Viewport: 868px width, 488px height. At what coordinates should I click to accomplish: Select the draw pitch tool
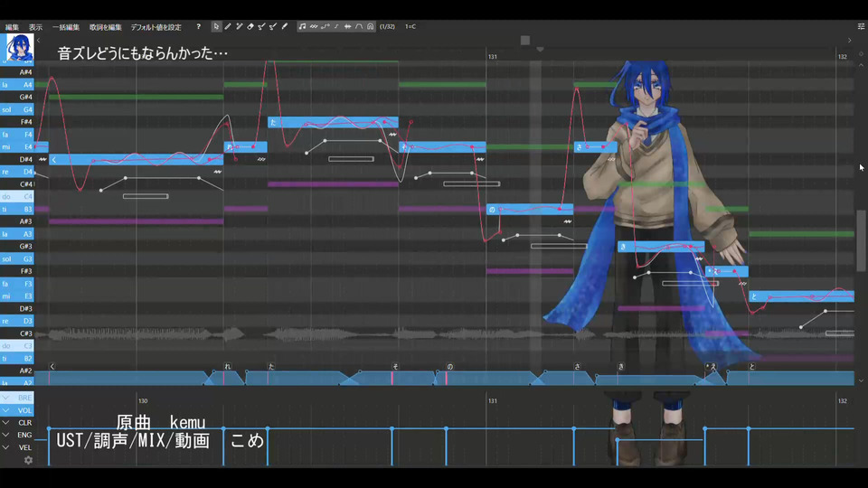click(x=261, y=26)
